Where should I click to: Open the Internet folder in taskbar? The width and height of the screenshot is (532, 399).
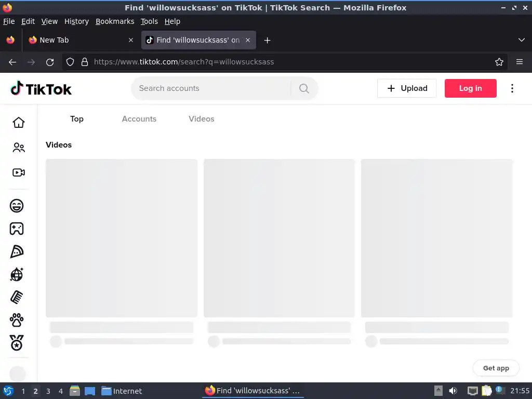(x=122, y=391)
